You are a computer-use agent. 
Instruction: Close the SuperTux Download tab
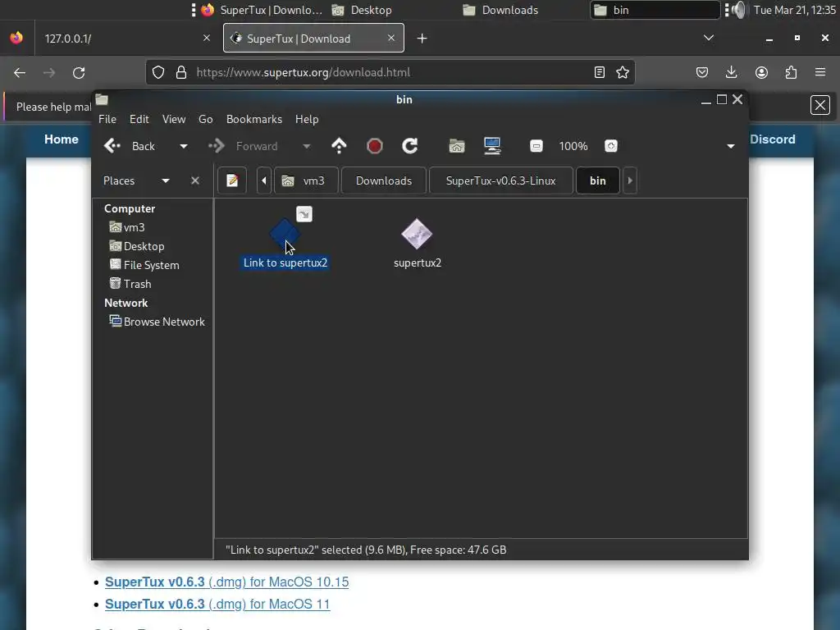tap(391, 38)
